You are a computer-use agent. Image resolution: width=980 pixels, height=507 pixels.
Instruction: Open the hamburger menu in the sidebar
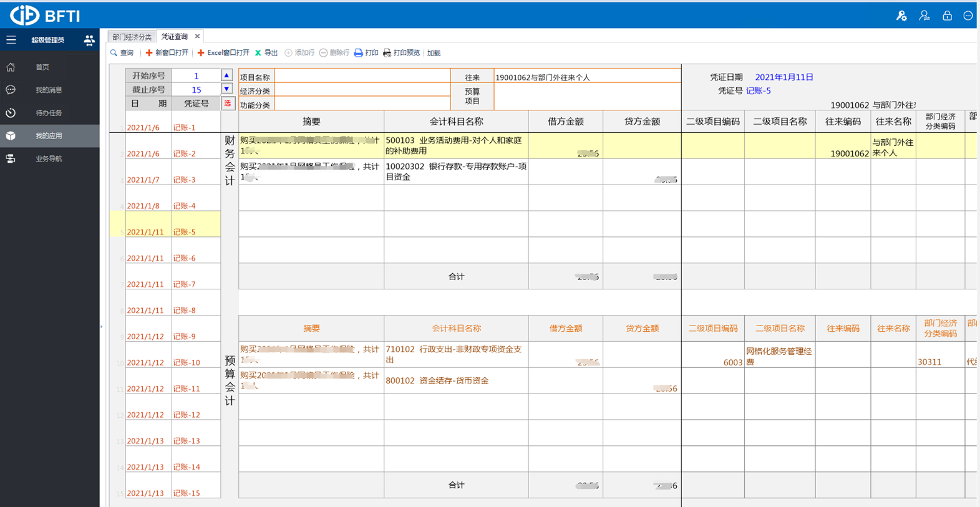[x=11, y=40]
